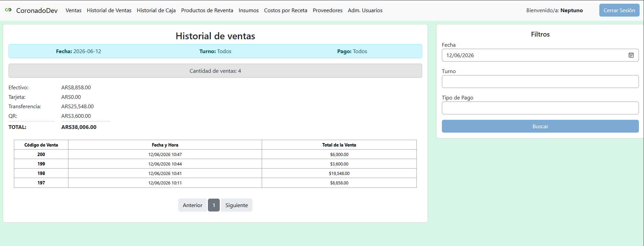This screenshot has width=644, height=246.
Task: Click the date 12/06/2026 10:41
Action: tap(165, 173)
